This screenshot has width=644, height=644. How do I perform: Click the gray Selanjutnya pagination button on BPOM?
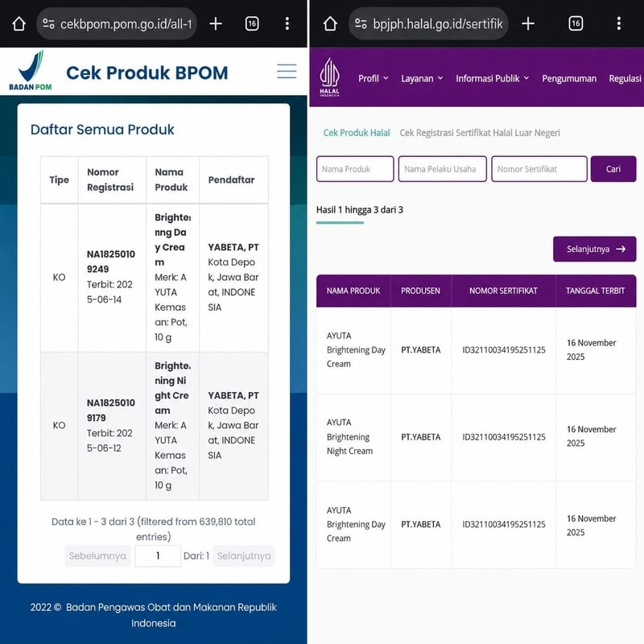244,555
